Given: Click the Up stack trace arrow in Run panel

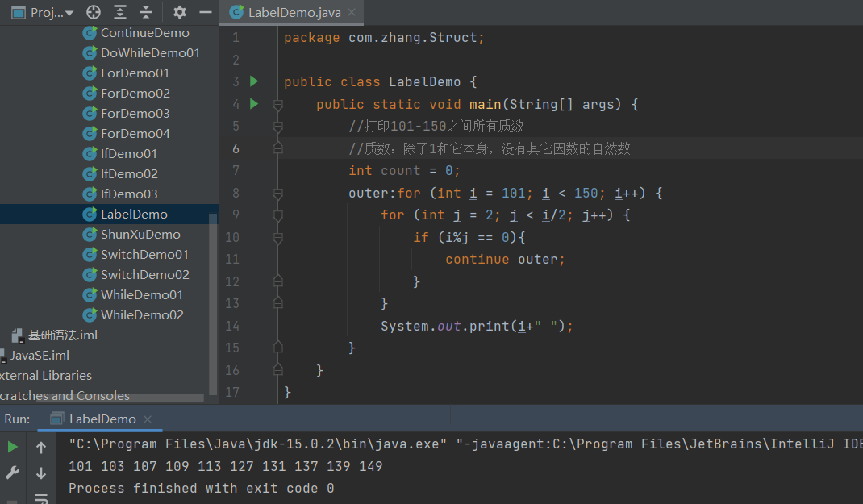Looking at the screenshot, I should [x=40, y=448].
